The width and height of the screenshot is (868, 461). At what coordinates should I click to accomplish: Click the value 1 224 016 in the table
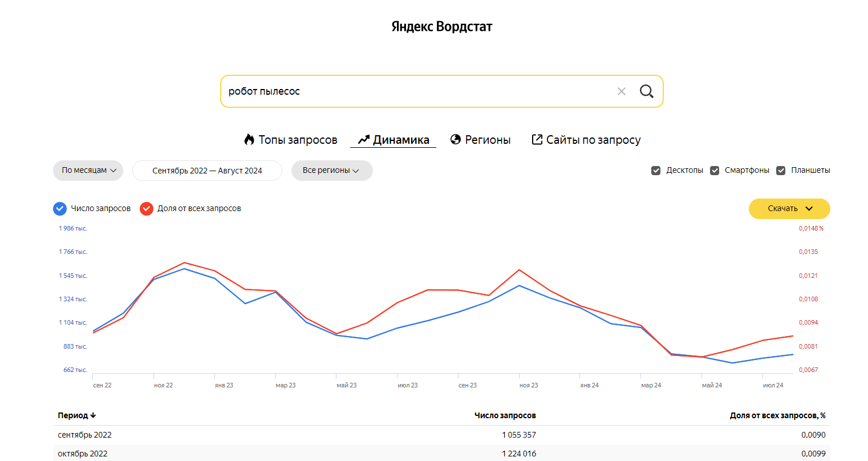pyautogui.click(x=519, y=454)
